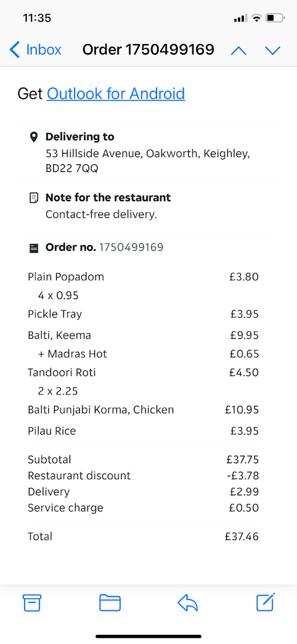
Task: Go back to Inbox
Action: pos(35,50)
